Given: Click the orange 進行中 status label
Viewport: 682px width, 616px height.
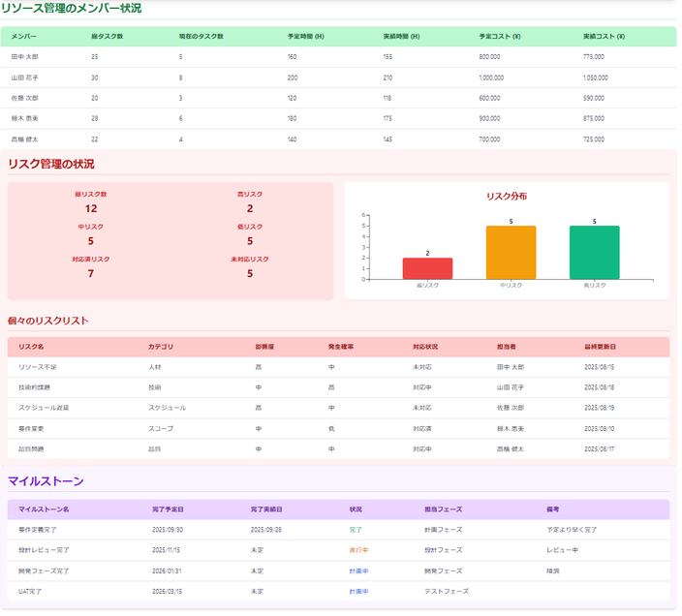Looking at the screenshot, I should [358, 550].
